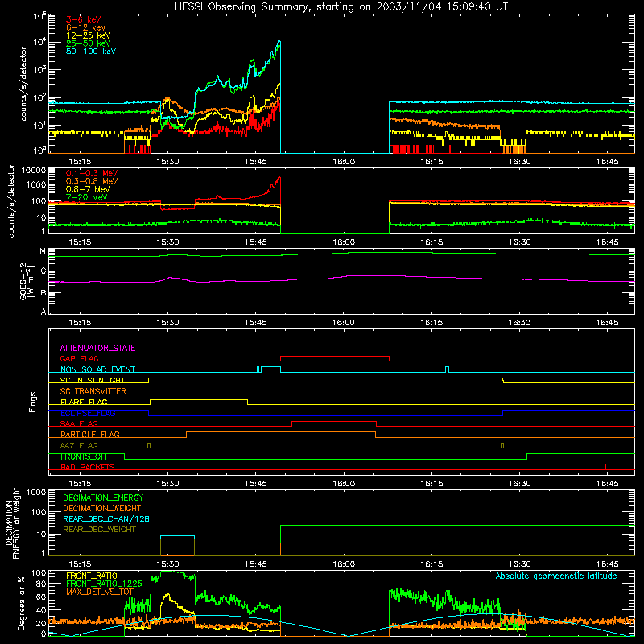Click the 0.1-0.3 MeV legend label

(x=92, y=173)
